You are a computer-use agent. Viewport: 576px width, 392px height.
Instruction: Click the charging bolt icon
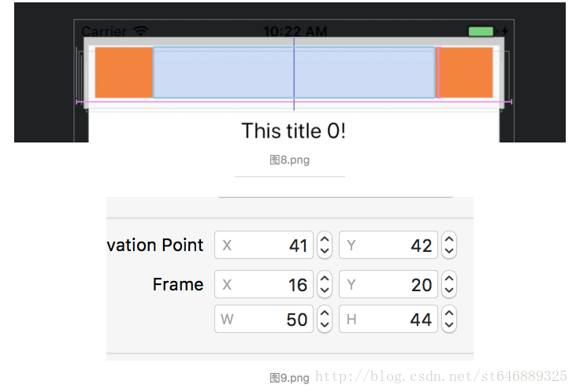click(505, 31)
